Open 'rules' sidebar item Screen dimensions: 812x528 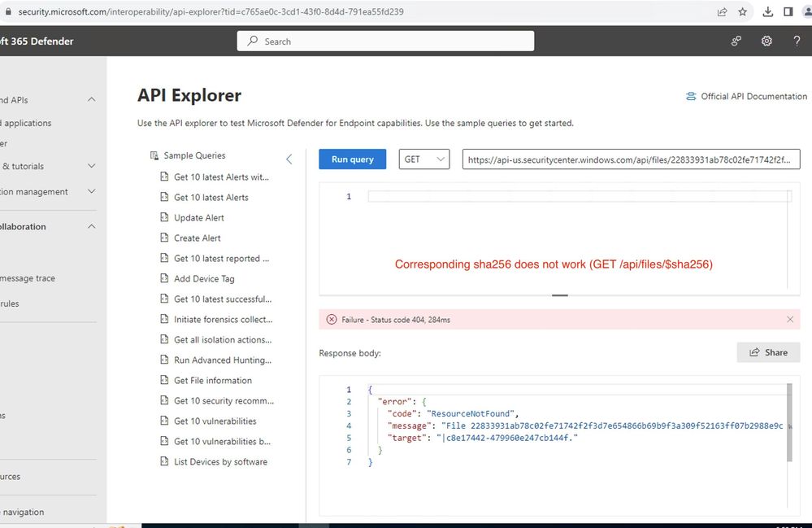9,303
